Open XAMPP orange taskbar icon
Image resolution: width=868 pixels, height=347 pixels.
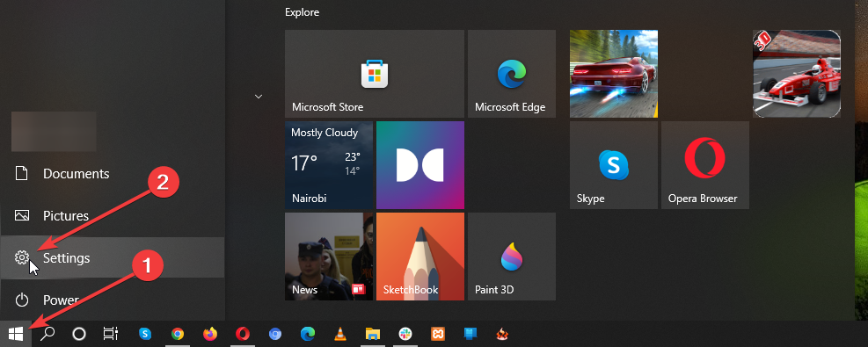[x=438, y=334]
